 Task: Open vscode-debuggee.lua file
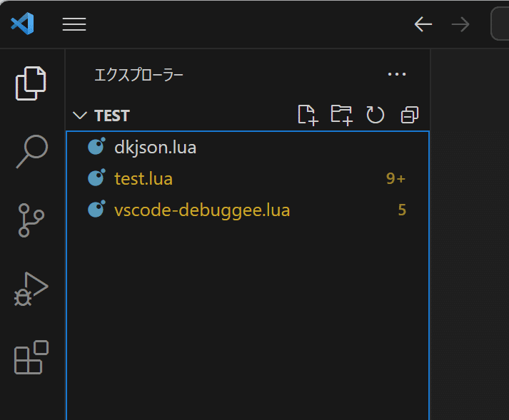coord(248,210)
